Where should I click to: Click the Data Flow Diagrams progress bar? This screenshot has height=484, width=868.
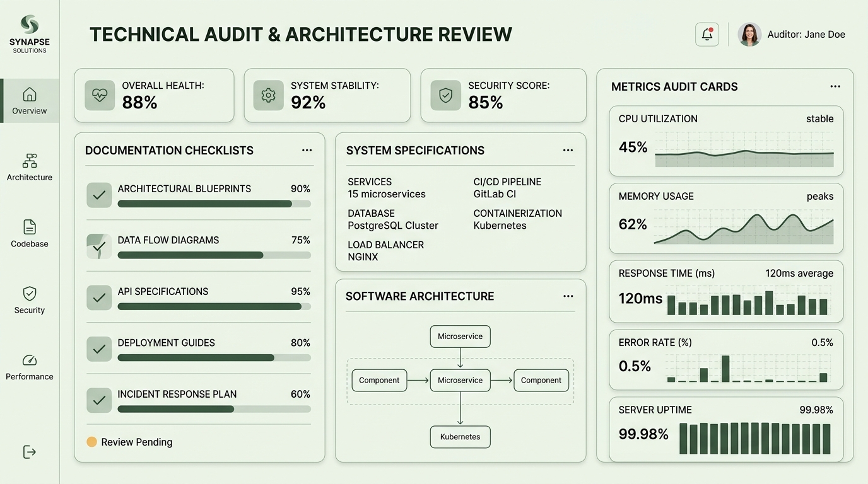214,255
